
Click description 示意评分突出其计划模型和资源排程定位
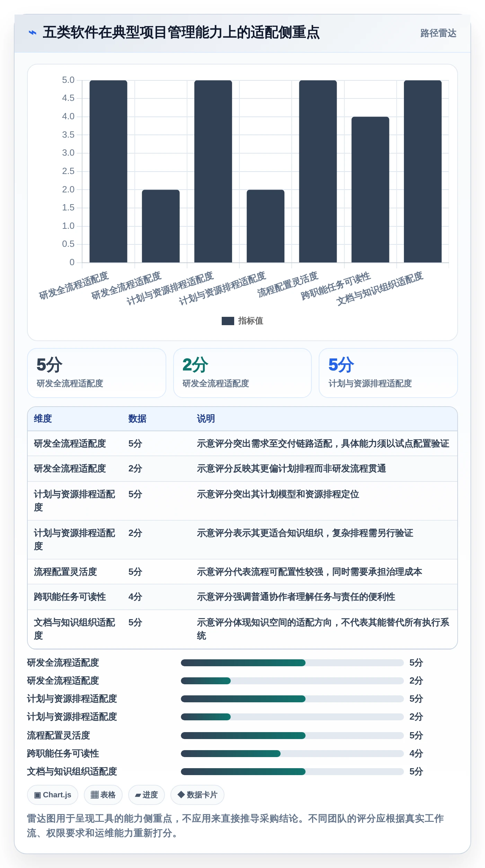[278, 494]
